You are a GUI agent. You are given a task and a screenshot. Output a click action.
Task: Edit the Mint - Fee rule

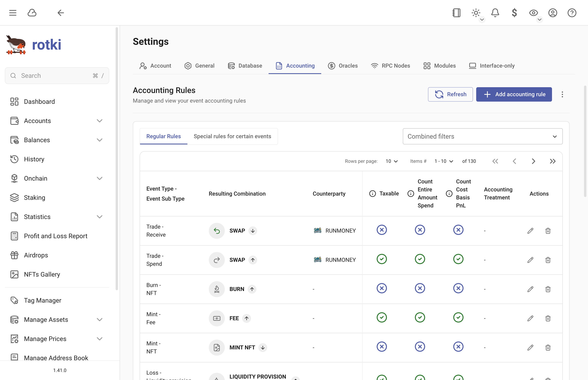pyautogui.click(x=531, y=318)
